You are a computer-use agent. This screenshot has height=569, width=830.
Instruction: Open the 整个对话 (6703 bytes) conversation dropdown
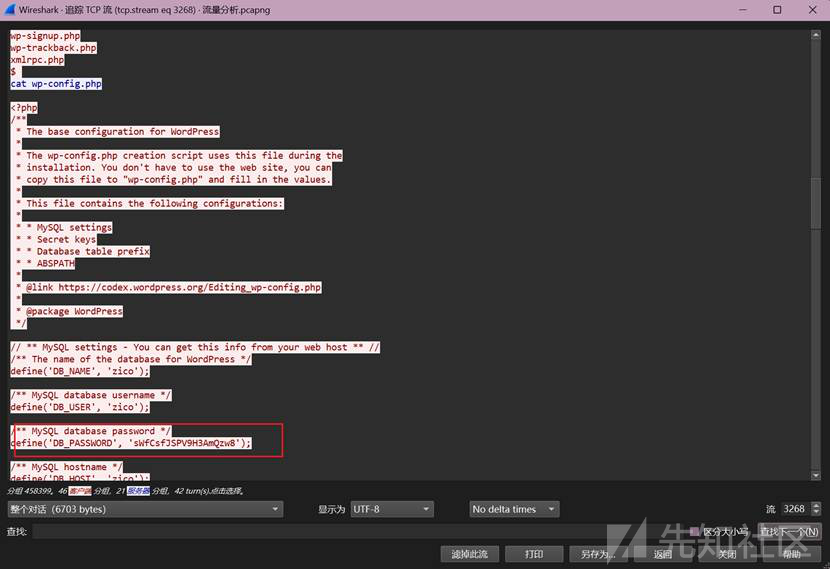coord(145,509)
